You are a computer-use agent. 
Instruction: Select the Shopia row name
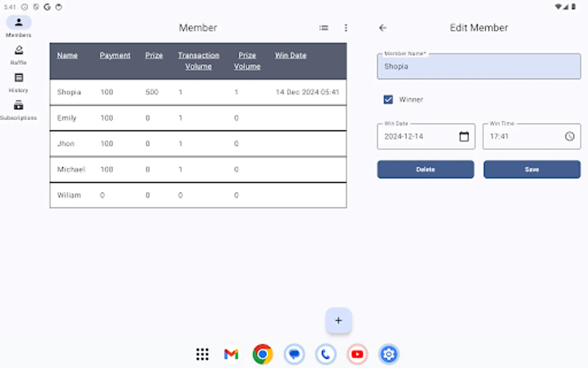coord(69,92)
